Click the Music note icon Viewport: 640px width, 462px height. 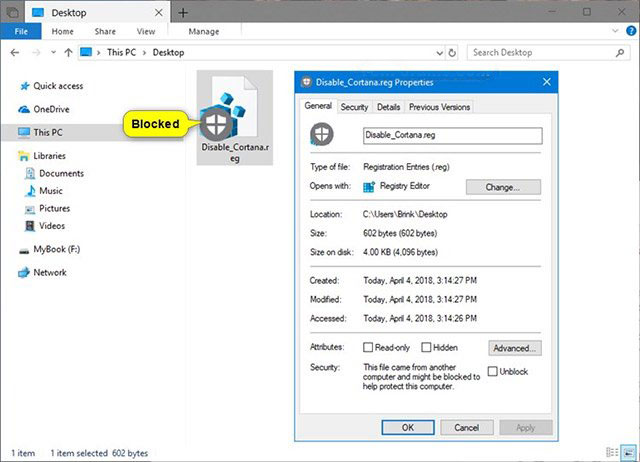pyautogui.click(x=30, y=191)
